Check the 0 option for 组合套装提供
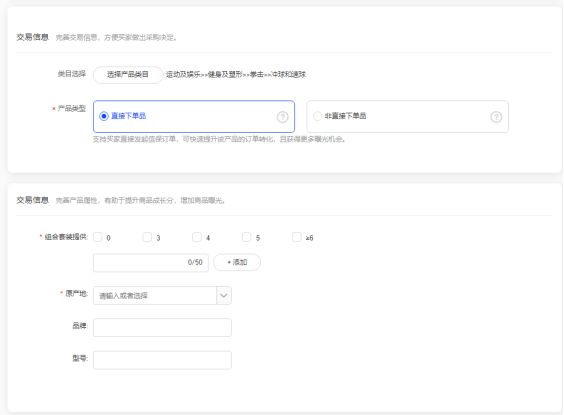564x415 pixels. click(x=97, y=237)
